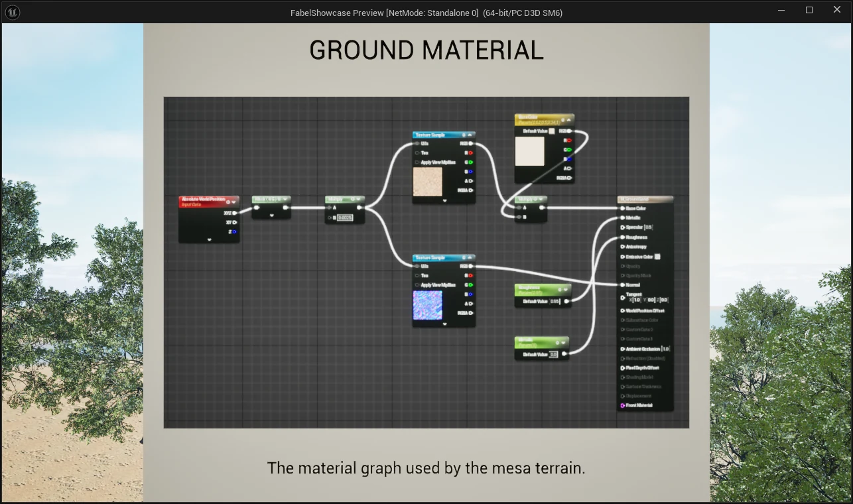Click the Roughness Default Value field 0.95
The height and width of the screenshot is (504, 853).
click(x=555, y=301)
